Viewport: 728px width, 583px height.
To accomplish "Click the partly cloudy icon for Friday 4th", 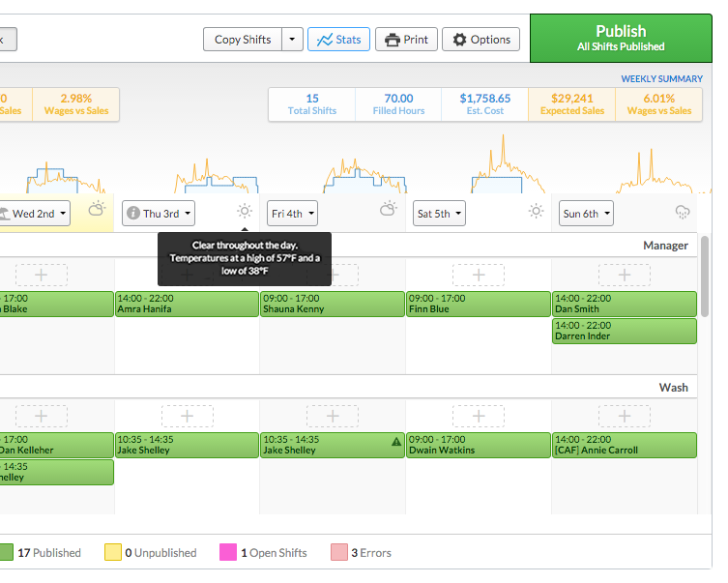I will pyautogui.click(x=388, y=209).
